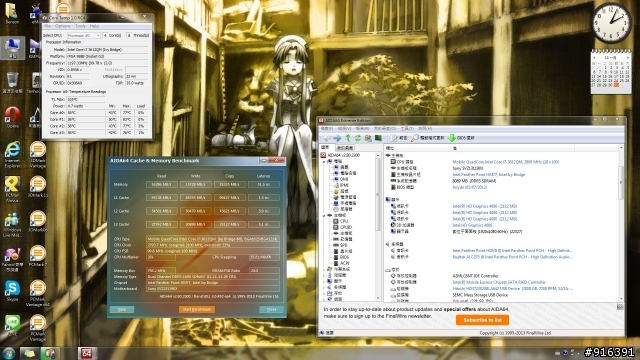Viewport: 640px width, 360px height.
Task: Open Core Temp Options menu
Action: [63, 26]
